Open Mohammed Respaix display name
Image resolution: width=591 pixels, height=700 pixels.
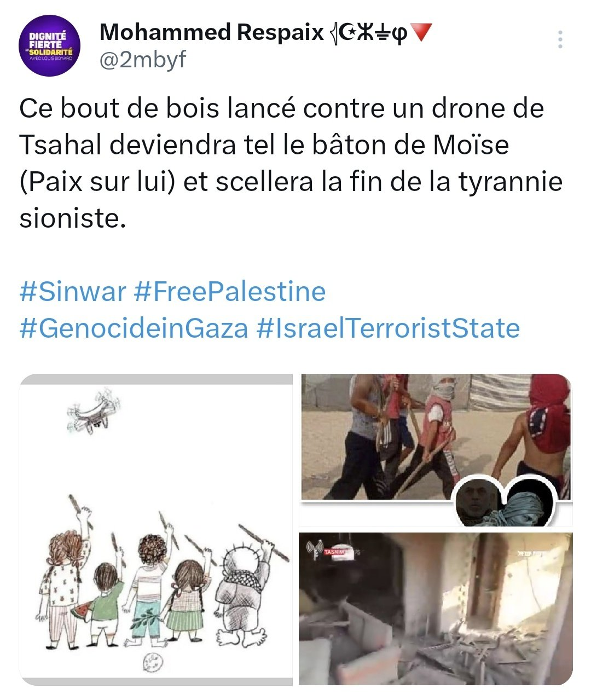point(212,32)
